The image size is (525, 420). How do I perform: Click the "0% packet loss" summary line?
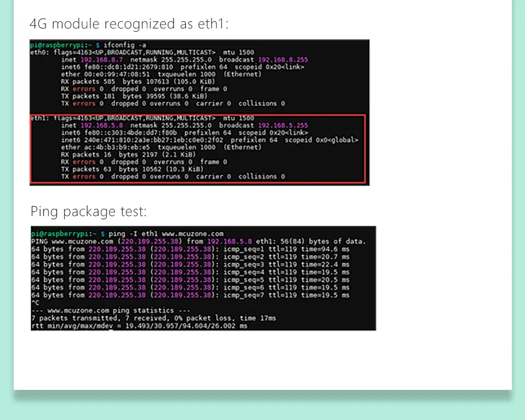point(154,318)
